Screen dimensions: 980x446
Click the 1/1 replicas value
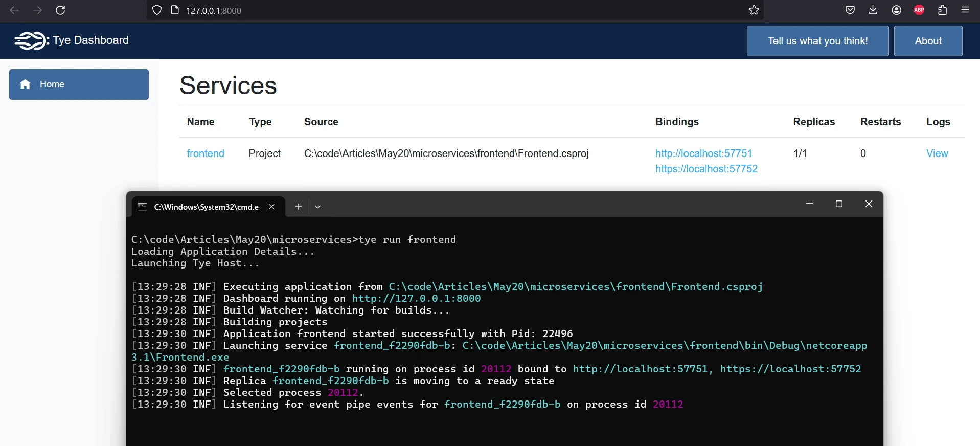(x=800, y=153)
